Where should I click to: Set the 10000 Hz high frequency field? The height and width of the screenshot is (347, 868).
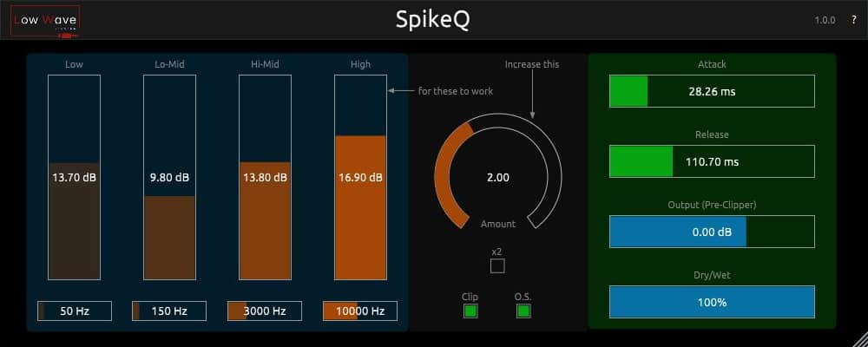pos(360,311)
